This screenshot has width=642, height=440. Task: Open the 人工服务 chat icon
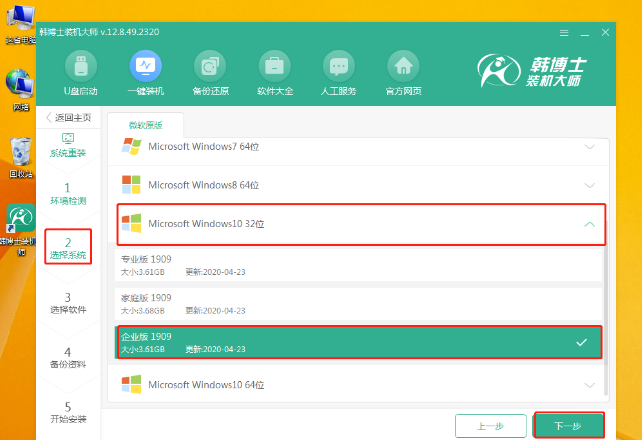(x=339, y=66)
